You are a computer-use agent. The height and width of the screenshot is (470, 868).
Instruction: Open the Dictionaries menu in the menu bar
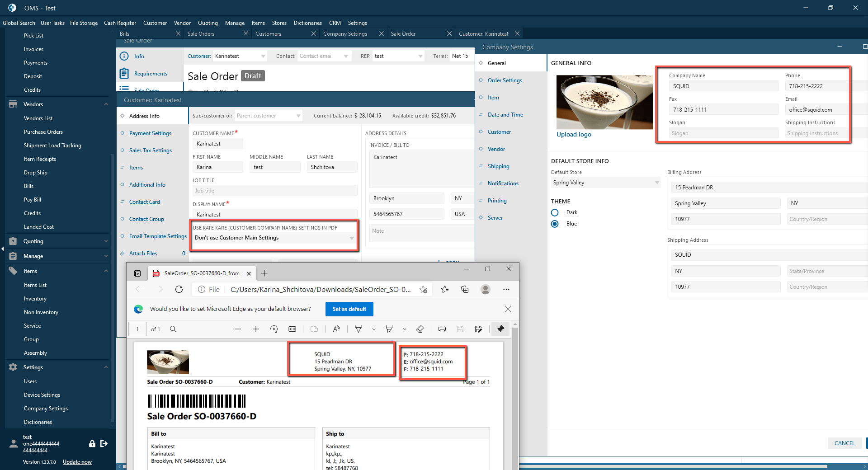click(308, 23)
